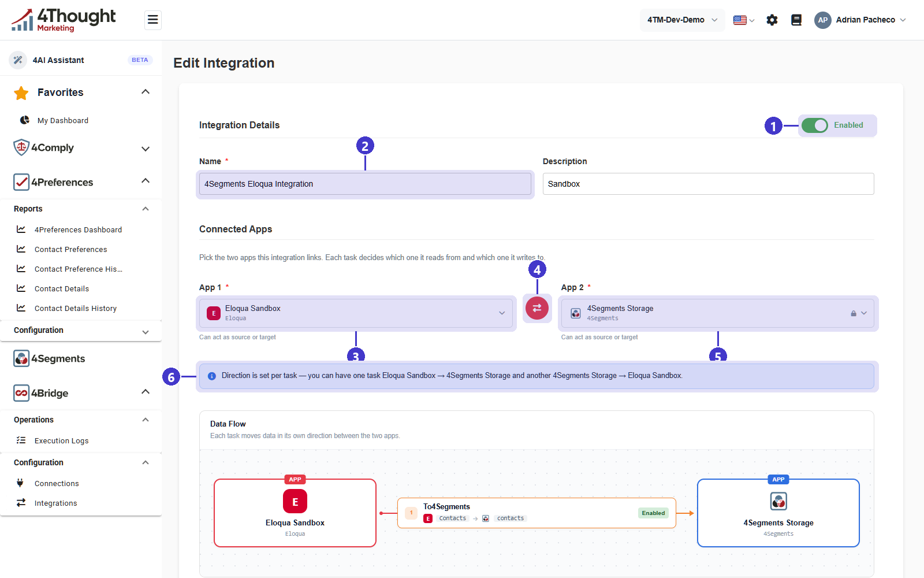924x578 pixels.
Task: Select the 4Segments Storage app node
Action: click(x=778, y=513)
